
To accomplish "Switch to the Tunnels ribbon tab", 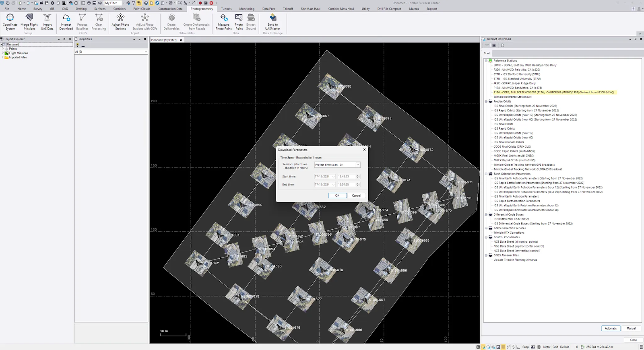I will coord(226,8).
